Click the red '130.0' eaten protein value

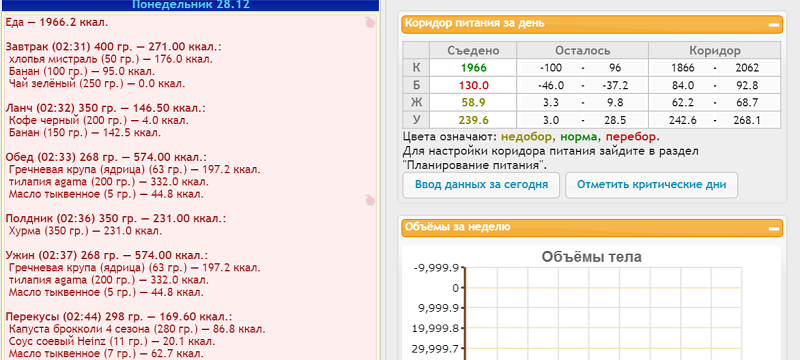[473, 85]
